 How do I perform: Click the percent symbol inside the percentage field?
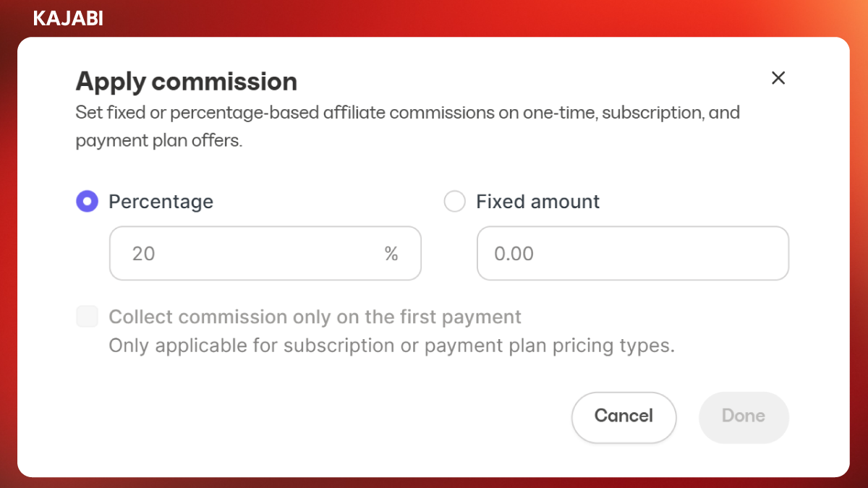(391, 254)
